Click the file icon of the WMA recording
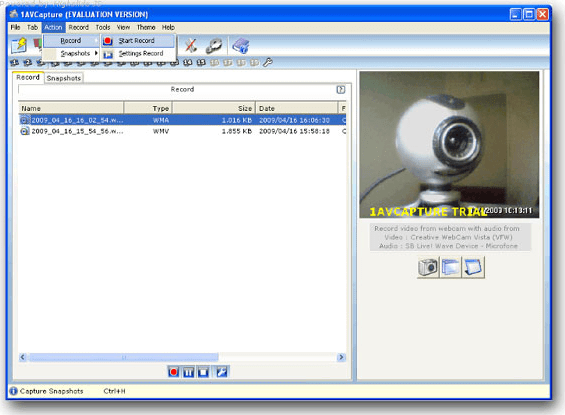This screenshot has height=415, width=565. point(25,120)
